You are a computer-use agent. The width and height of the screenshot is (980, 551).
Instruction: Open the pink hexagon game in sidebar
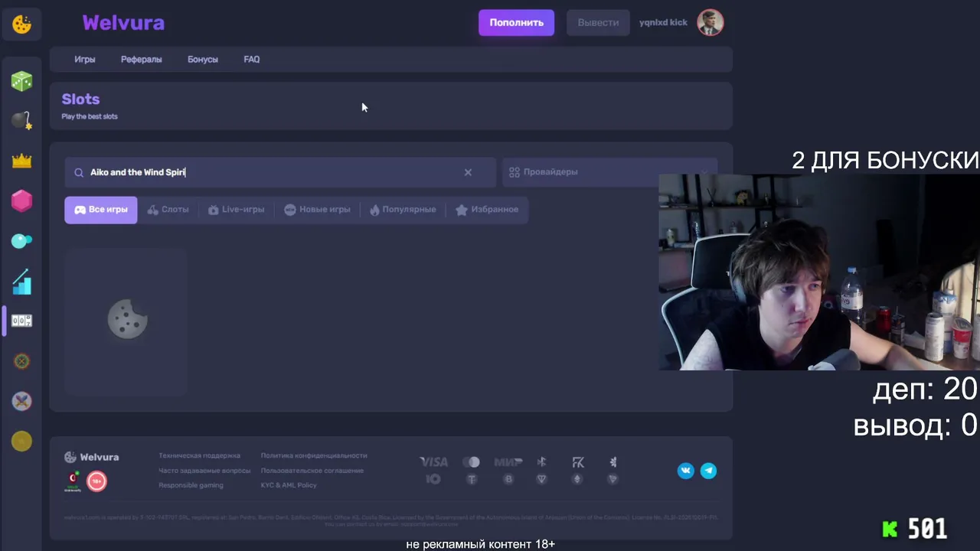click(x=21, y=201)
